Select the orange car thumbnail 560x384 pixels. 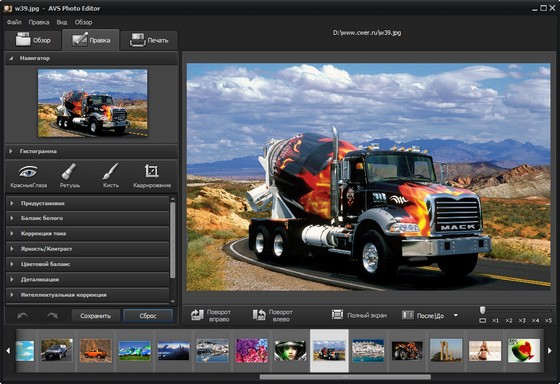[95, 350]
